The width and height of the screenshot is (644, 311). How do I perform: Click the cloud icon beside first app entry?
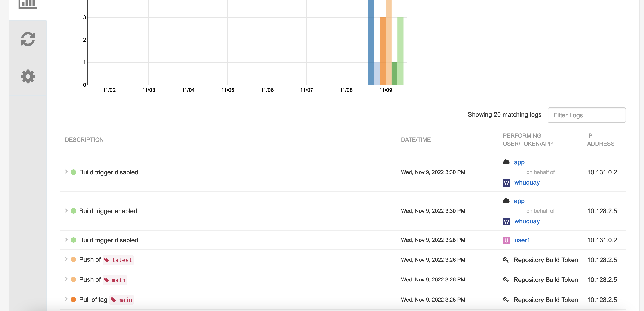pyautogui.click(x=506, y=162)
